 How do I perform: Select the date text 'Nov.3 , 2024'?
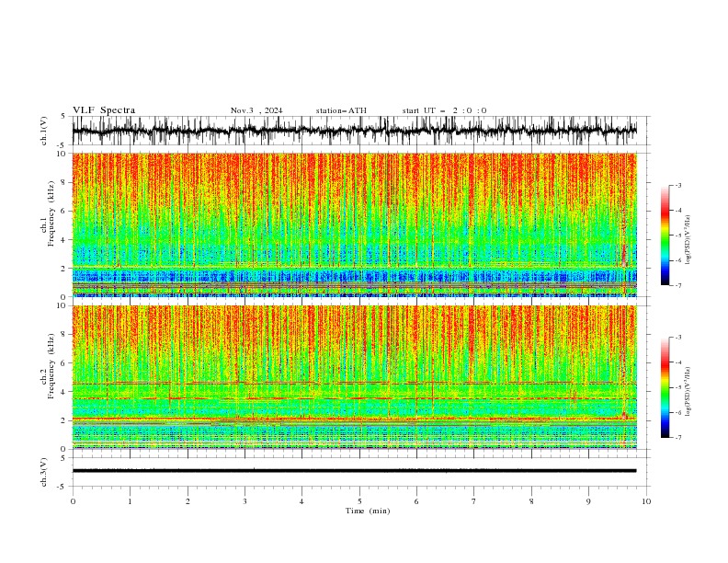(x=256, y=110)
